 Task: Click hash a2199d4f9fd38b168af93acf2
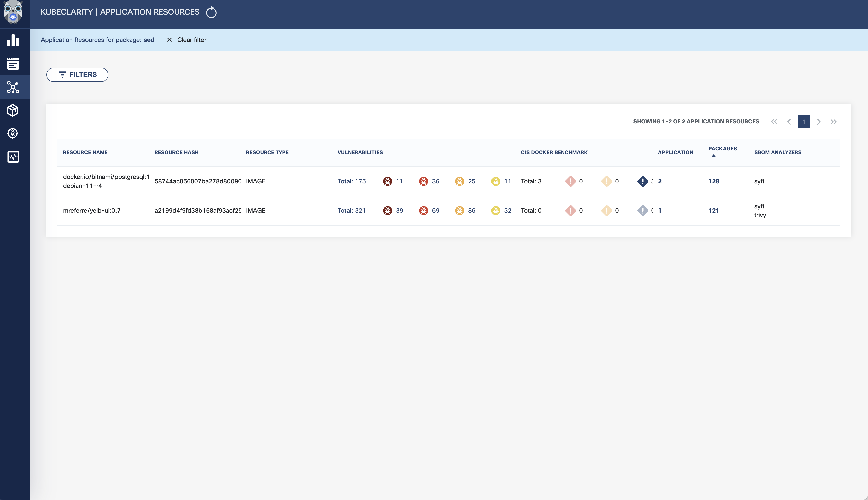197,210
